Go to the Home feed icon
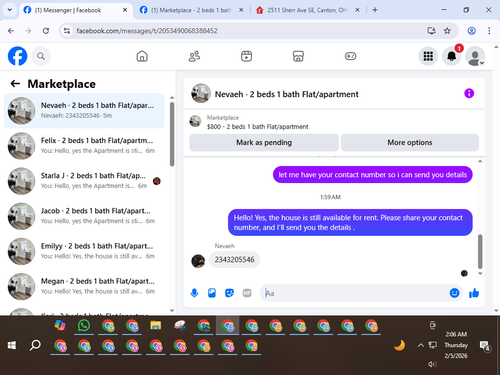This screenshot has width=500, height=375. [142, 56]
